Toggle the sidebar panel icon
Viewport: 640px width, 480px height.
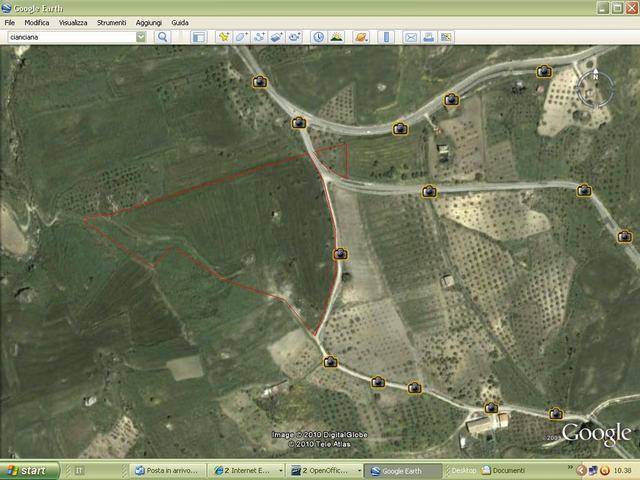198,37
